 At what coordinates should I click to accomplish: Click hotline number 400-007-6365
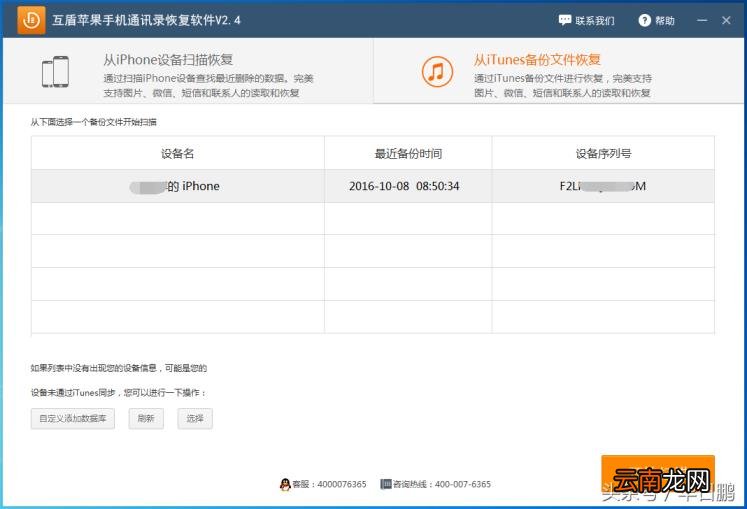pyautogui.click(x=463, y=484)
